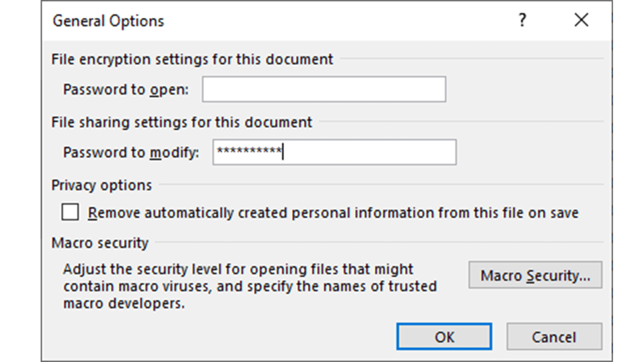
Task: Click the Privacy options heading
Action: 101,185
